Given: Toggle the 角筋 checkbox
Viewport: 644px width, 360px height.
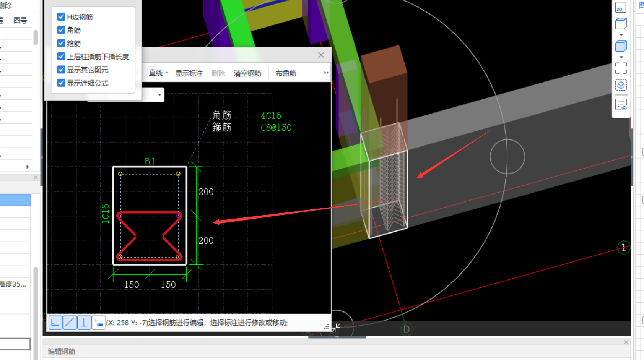Looking at the screenshot, I should point(61,30).
